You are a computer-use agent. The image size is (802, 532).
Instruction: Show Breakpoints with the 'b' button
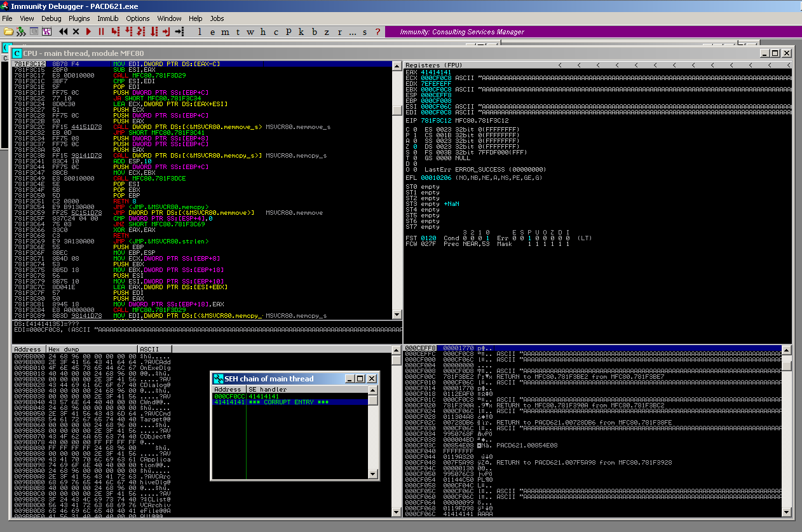tap(315, 31)
